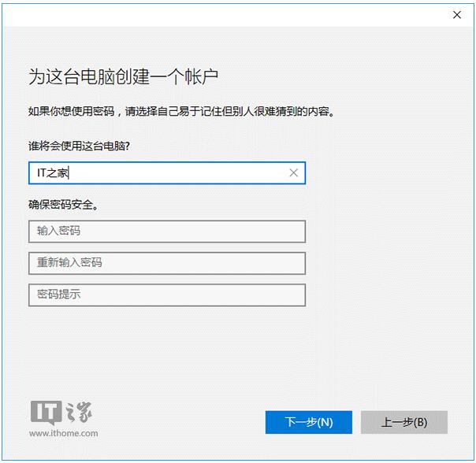This screenshot has width=476, height=463.
Task: Click into the 重新输入密码 field
Action: [166, 263]
